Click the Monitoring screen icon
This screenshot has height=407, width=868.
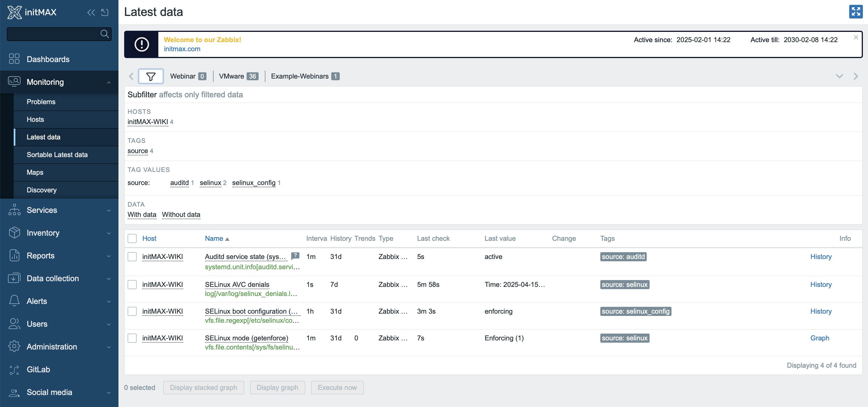click(14, 81)
